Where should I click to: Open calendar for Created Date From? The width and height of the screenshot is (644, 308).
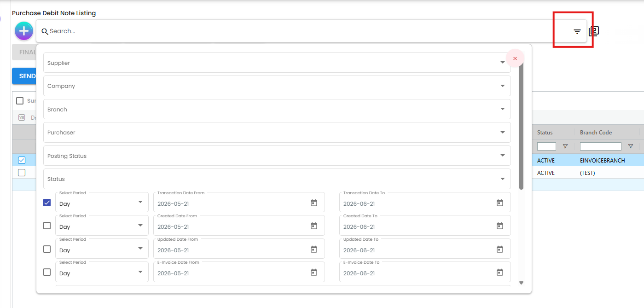point(314,226)
